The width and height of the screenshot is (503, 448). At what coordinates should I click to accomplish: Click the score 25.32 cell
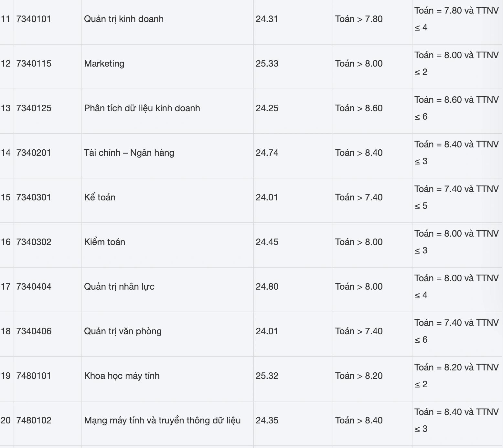tap(267, 376)
